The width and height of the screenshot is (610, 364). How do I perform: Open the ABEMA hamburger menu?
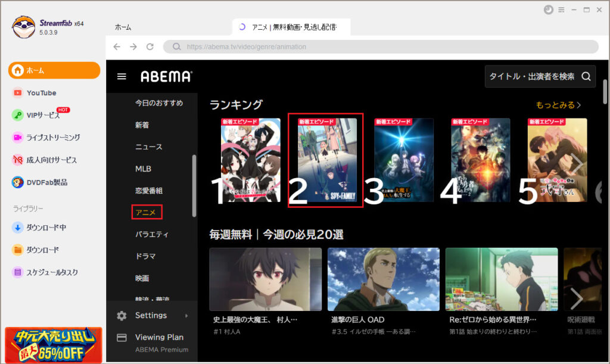point(122,77)
